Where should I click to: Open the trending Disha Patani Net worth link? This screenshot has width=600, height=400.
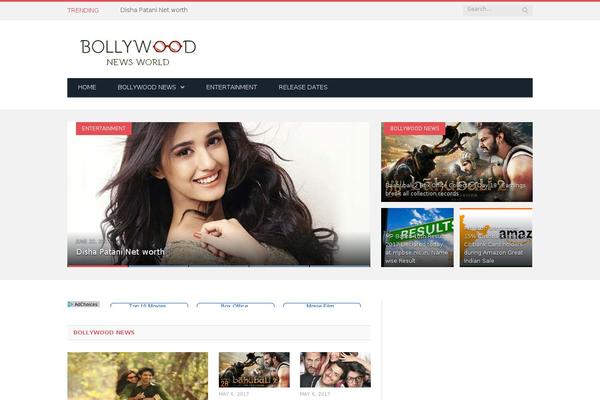154,10
